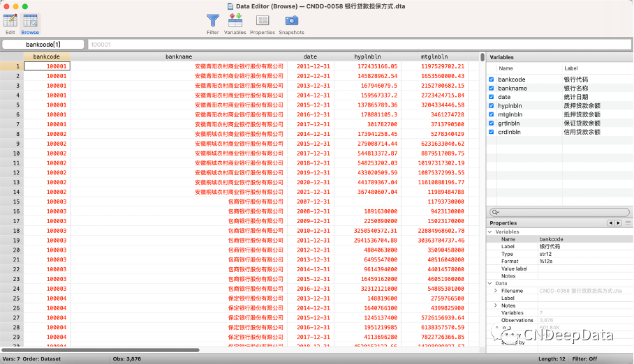This screenshot has width=634, height=364.
Task: Select the date column header
Action: 311,56
